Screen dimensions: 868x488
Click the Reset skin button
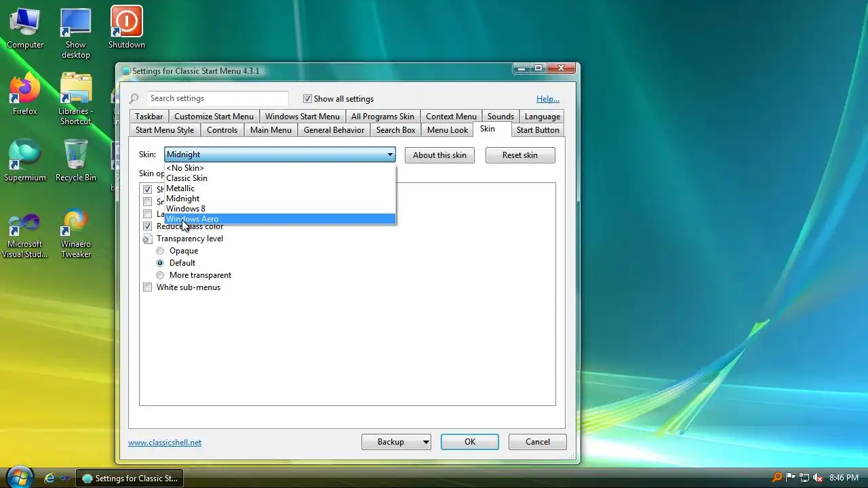[520, 155]
